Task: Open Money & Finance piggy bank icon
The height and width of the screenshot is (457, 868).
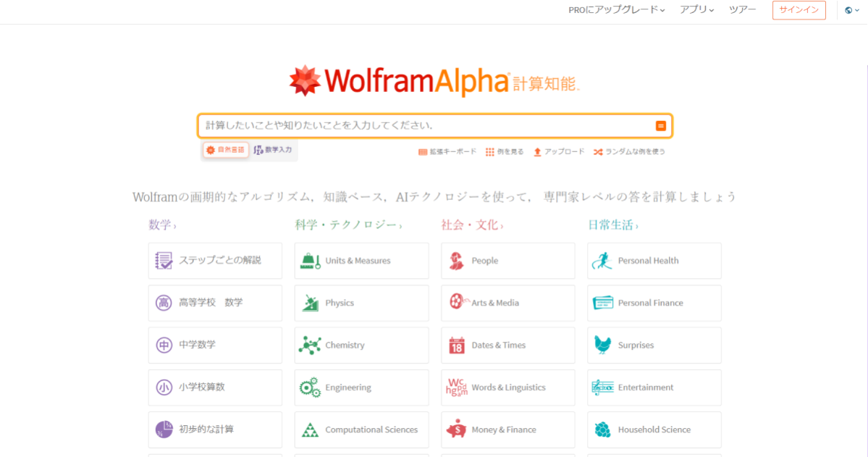Action: [x=457, y=429]
